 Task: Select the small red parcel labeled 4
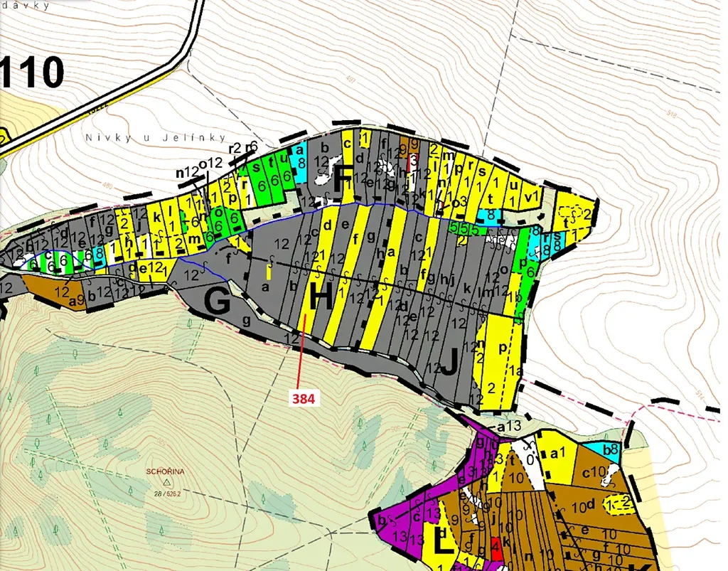pyautogui.click(x=495, y=548)
